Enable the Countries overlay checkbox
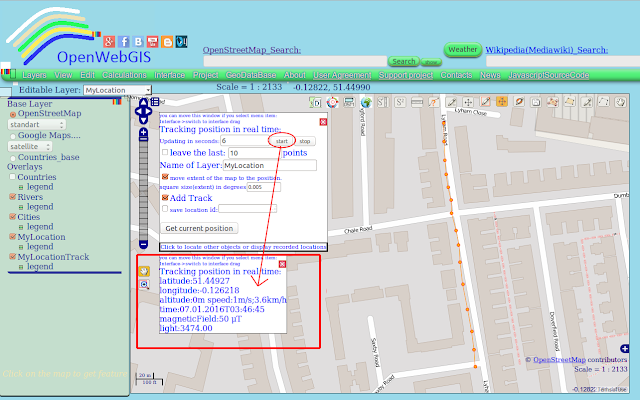This screenshot has height=400, width=640. coord(13,177)
